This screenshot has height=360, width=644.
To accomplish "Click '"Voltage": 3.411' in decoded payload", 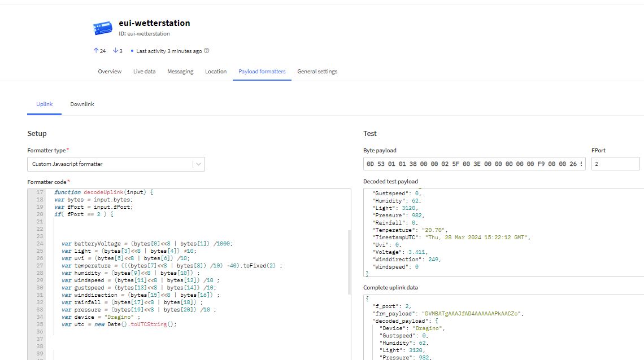I will [400, 253].
